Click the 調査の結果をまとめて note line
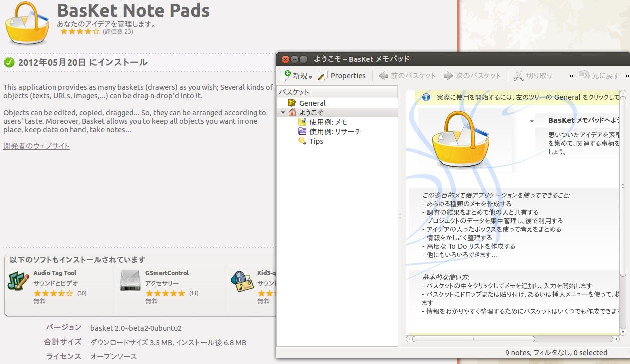The height and width of the screenshot is (364, 630). [481, 212]
